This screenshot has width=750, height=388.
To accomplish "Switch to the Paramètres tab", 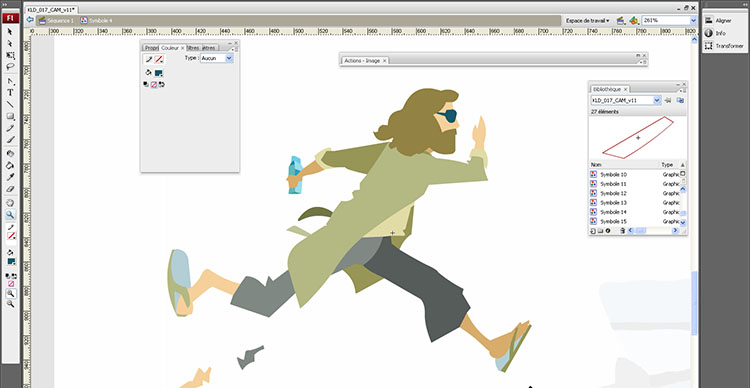I will tap(209, 48).
